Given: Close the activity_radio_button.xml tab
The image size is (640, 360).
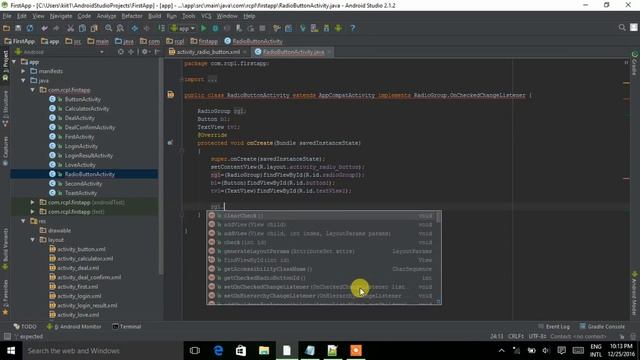Looking at the screenshot, I should tap(244, 52).
